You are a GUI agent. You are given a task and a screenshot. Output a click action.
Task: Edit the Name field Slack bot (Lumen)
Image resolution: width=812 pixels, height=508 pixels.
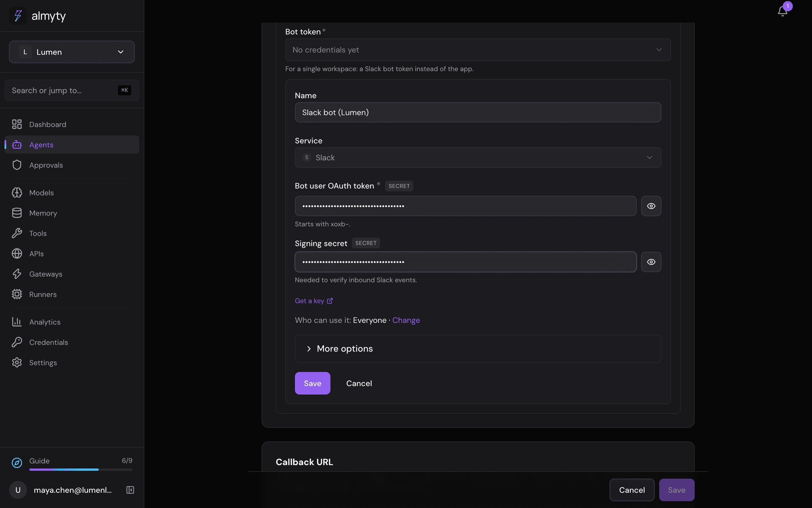pyautogui.click(x=478, y=112)
